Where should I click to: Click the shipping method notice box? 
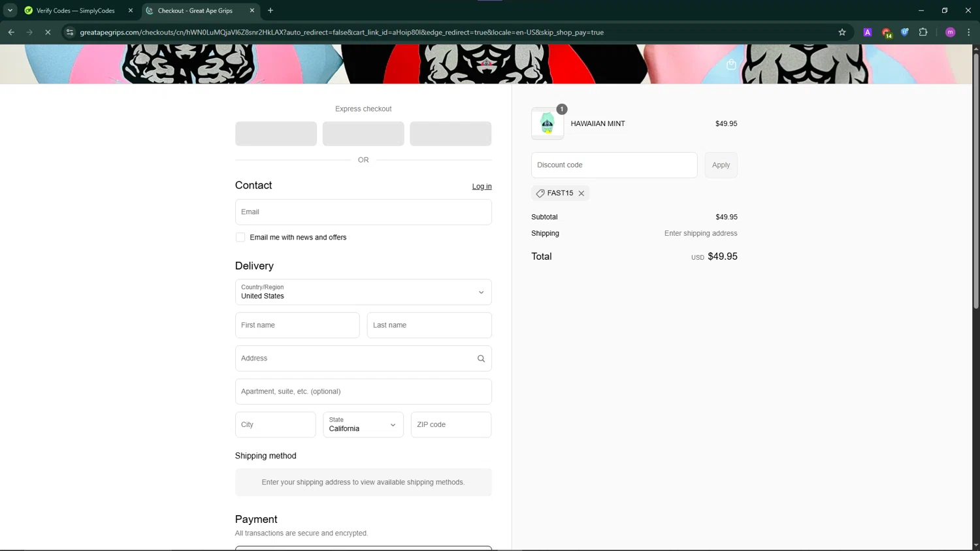tap(363, 482)
